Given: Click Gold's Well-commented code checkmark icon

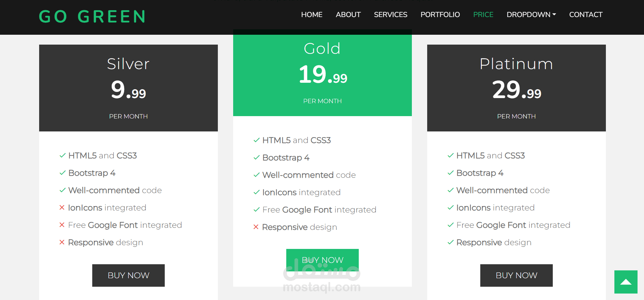Looking at the screenshot, I should tap(257, 175).
